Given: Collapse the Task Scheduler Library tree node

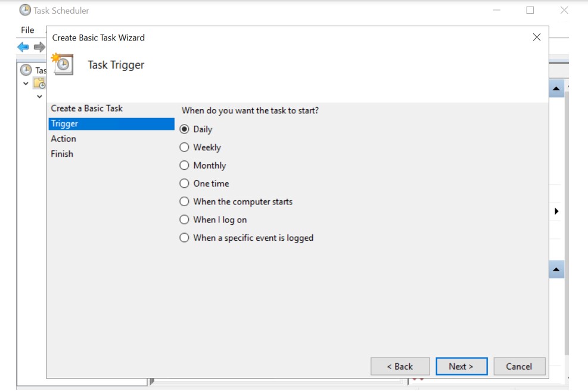Looking at the screenshot, I should (x=26, y=83).
